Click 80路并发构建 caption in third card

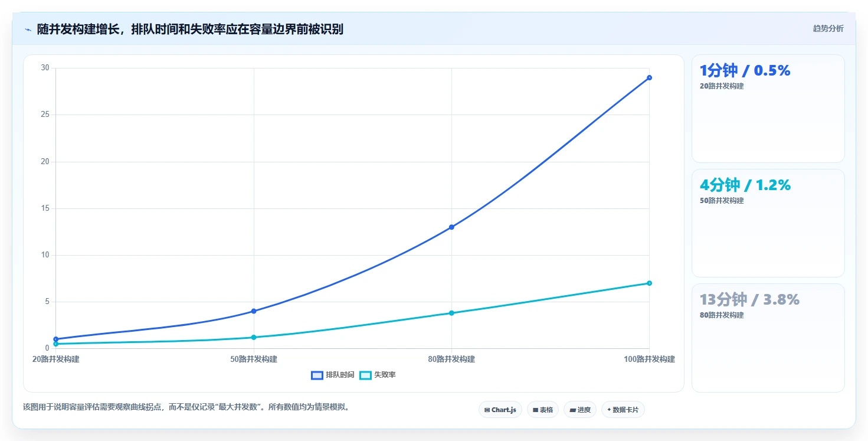(722, 315)
